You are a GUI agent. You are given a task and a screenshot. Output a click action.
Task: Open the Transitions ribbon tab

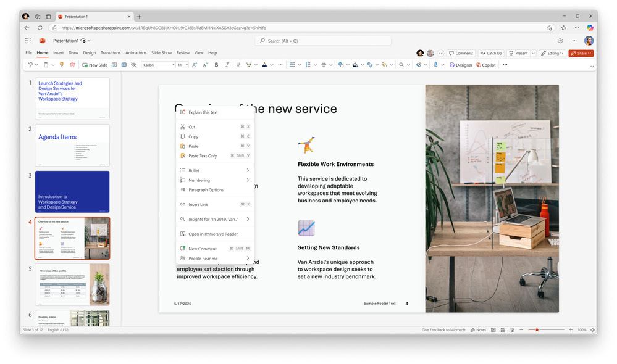(x=111, y=53)
